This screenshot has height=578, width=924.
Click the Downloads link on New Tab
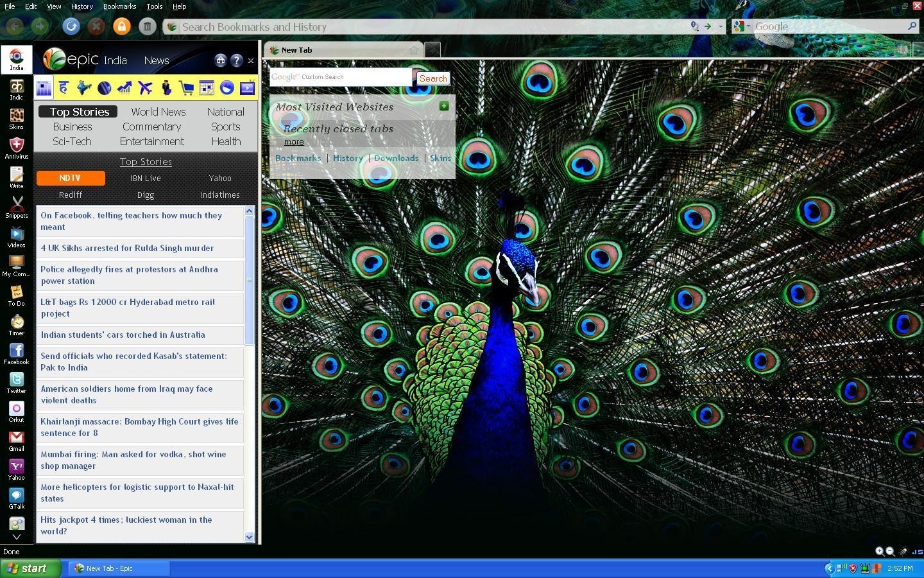[x=396, y=158]
